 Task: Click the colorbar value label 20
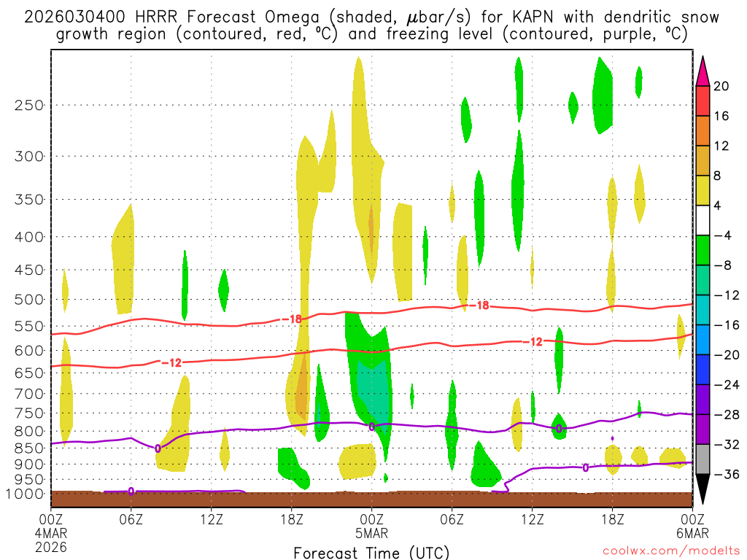(721, 86)
